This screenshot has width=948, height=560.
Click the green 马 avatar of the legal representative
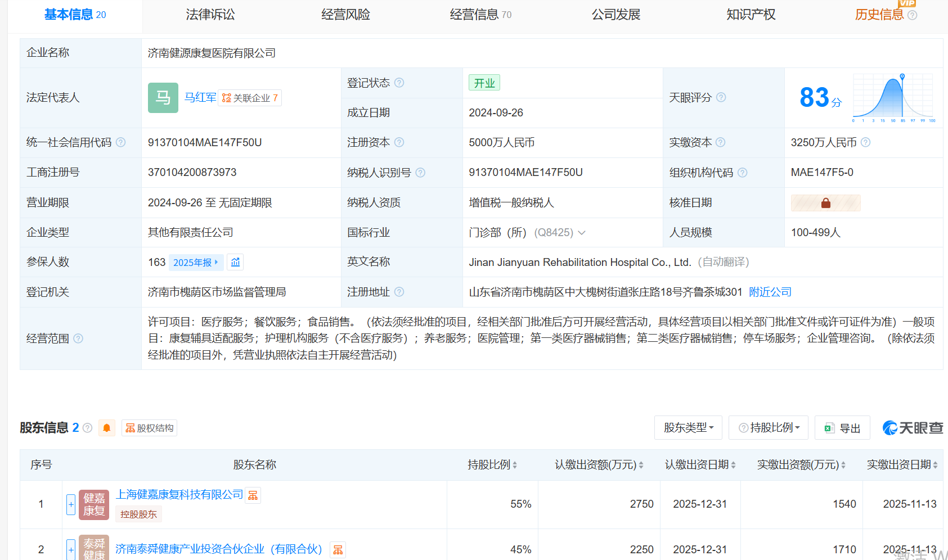(163, 98)
